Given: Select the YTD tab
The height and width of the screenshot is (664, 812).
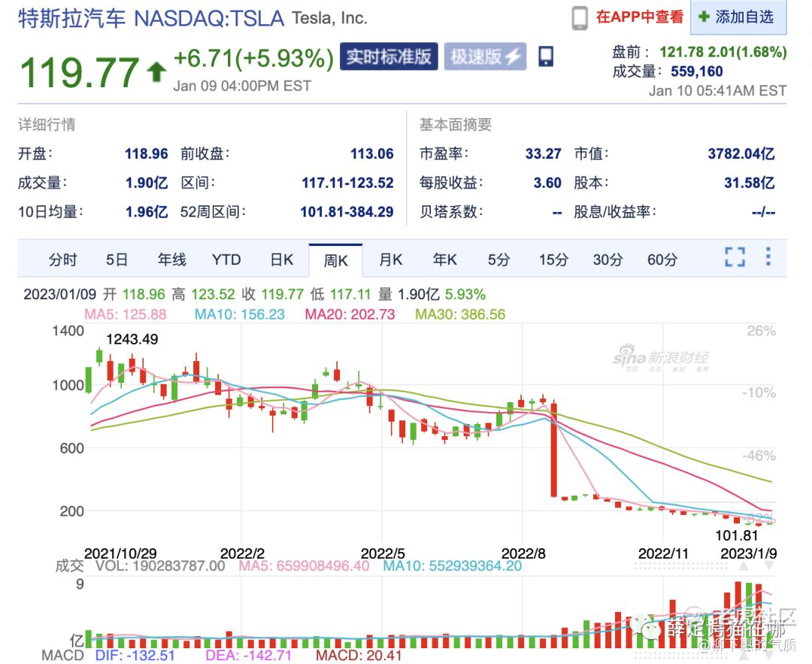Looking at the screenshot, I should coord(226,259).
